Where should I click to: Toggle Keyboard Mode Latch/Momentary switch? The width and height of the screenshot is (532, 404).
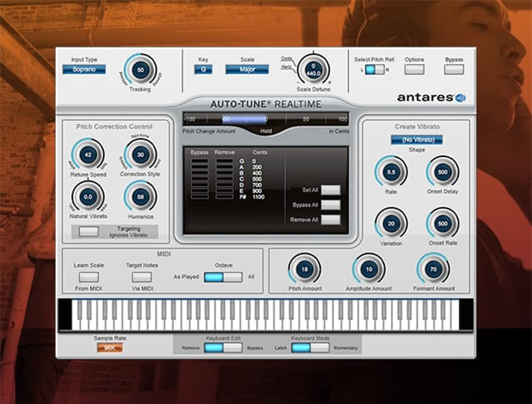311,347
